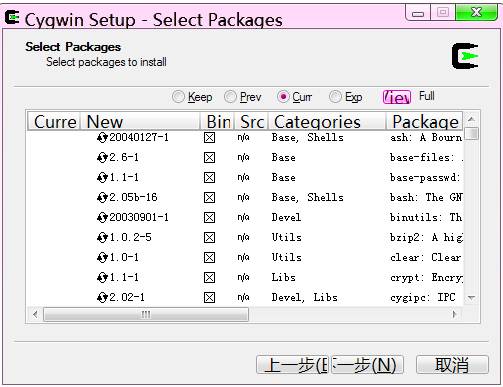Screen dimensions: 503x387
Task: Click the Src column header
Action: tap(252, 121)
